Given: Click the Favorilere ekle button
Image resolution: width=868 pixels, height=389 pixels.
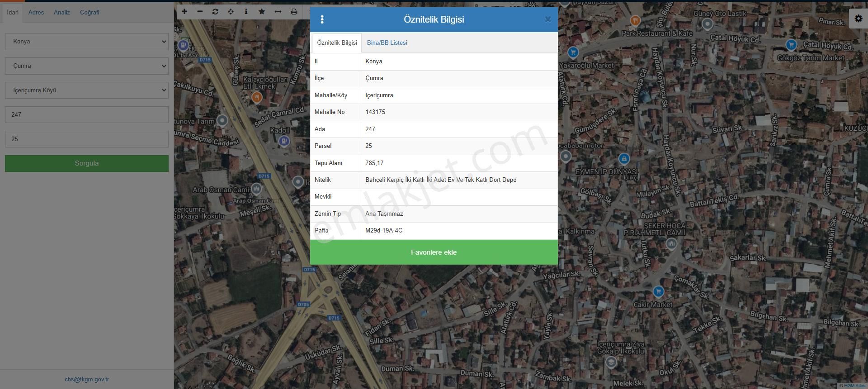Looking at the screenshot, I should pyautogui.click(x=434, y=252).
